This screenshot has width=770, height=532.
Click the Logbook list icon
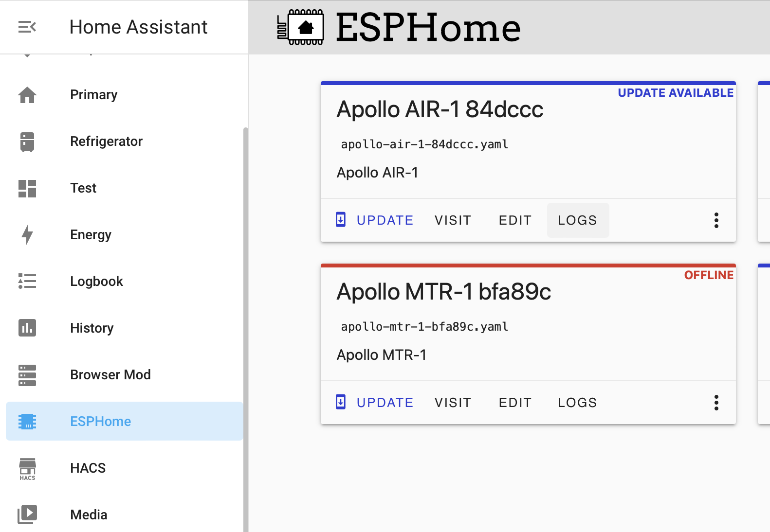pos(27,281)
